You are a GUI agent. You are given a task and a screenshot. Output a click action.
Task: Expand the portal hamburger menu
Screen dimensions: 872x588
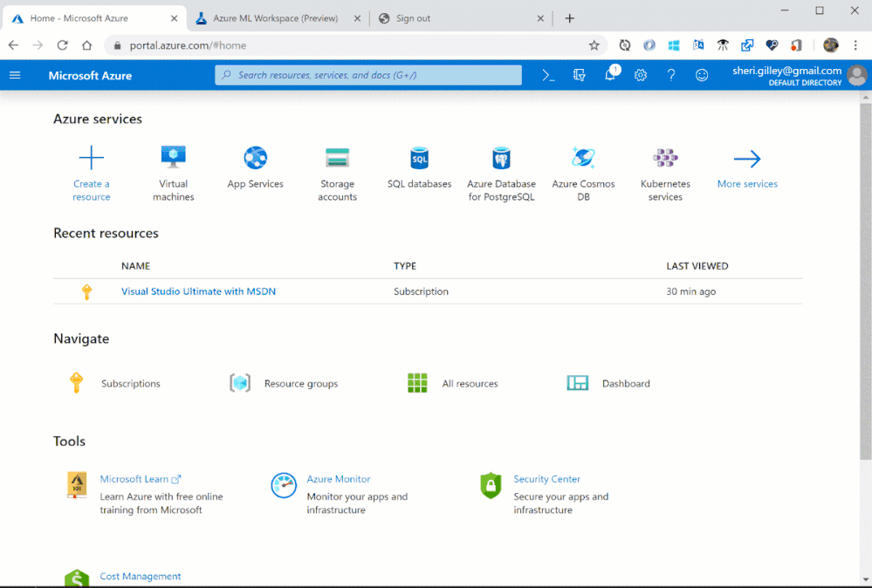(x=15, y=75)
